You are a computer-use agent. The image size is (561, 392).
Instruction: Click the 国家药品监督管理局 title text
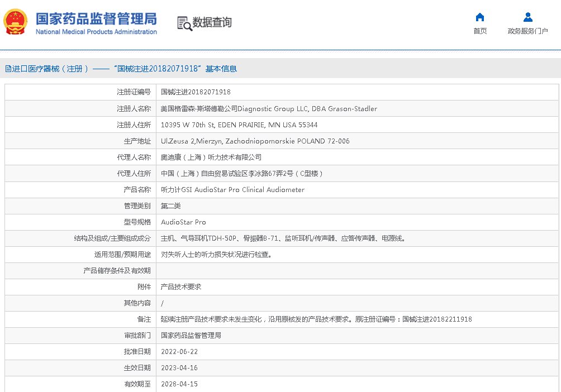[x=96, y=18]
